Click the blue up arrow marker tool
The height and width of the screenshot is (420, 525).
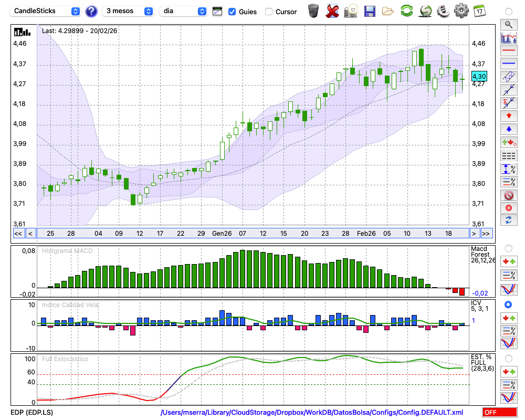point(509,129)
